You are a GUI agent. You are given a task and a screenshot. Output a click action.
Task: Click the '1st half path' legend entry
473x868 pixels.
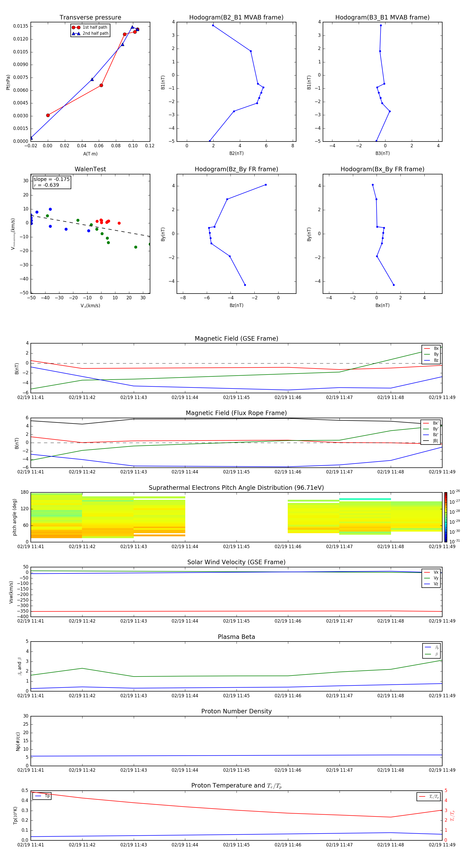90,27
